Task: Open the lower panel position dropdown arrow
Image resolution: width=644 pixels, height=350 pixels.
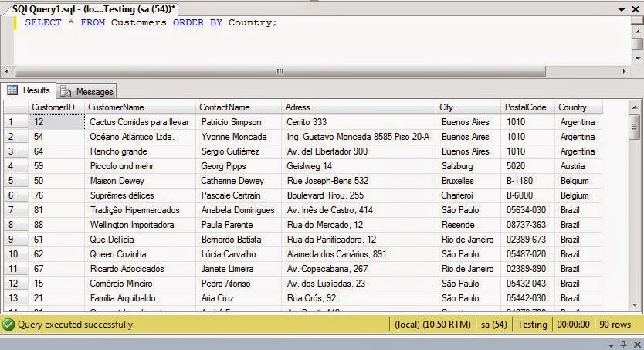Action: pyautogui.click(x=611, y=345)
